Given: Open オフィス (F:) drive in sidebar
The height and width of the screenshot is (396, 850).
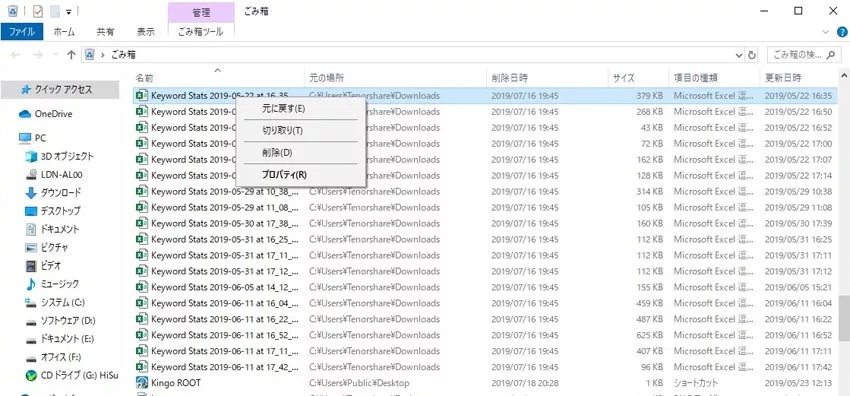Looking at the screenshot, I should [x=61, y=358].
